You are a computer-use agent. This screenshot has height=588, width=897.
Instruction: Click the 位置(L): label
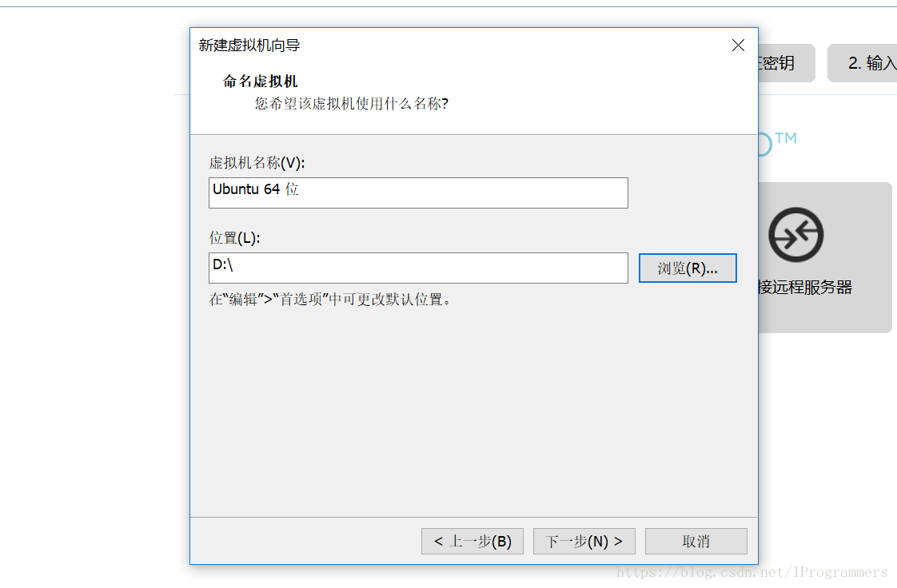[234, 238]
